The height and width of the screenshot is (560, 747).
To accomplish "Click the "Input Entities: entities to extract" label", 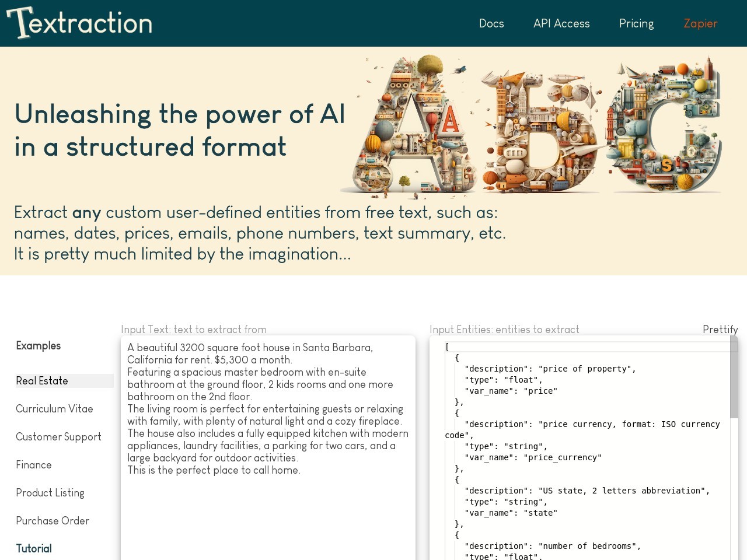I will [504, 330].
